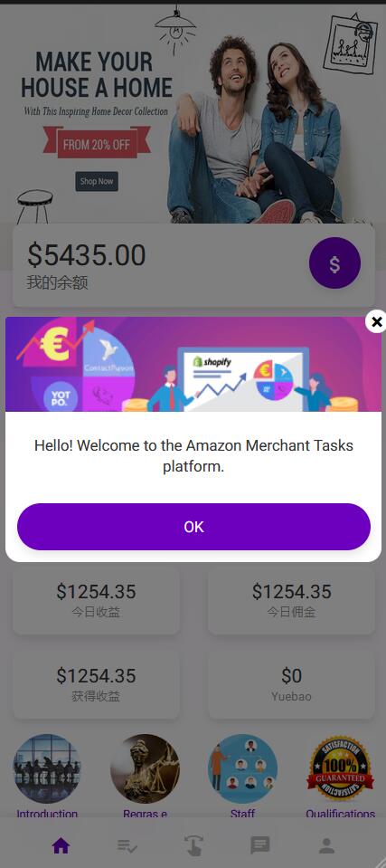Open the 今日佣金 commission card

click(291, 600)
